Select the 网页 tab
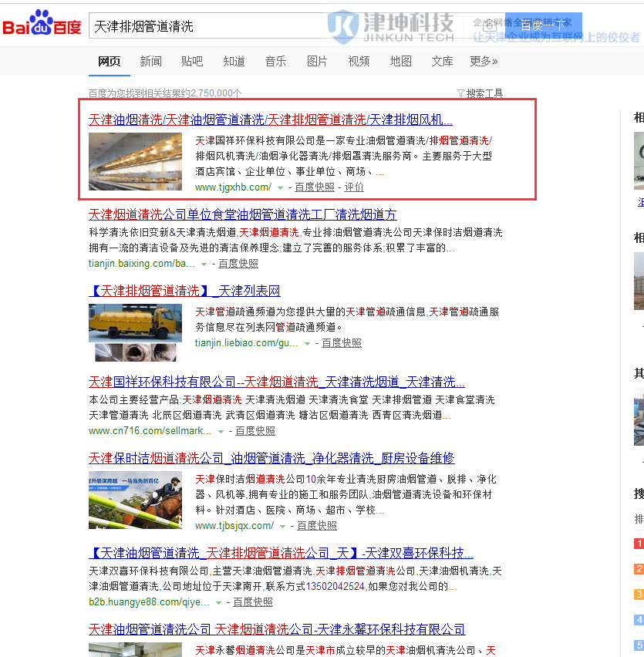Screen dimensions: 644x657 coord(109,62)
